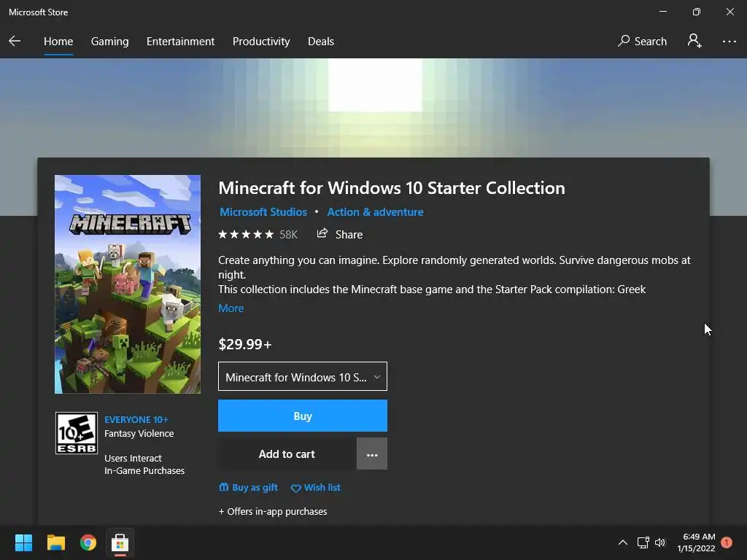
Task: Open the Entertainment tab
Action: click(181, 42)
